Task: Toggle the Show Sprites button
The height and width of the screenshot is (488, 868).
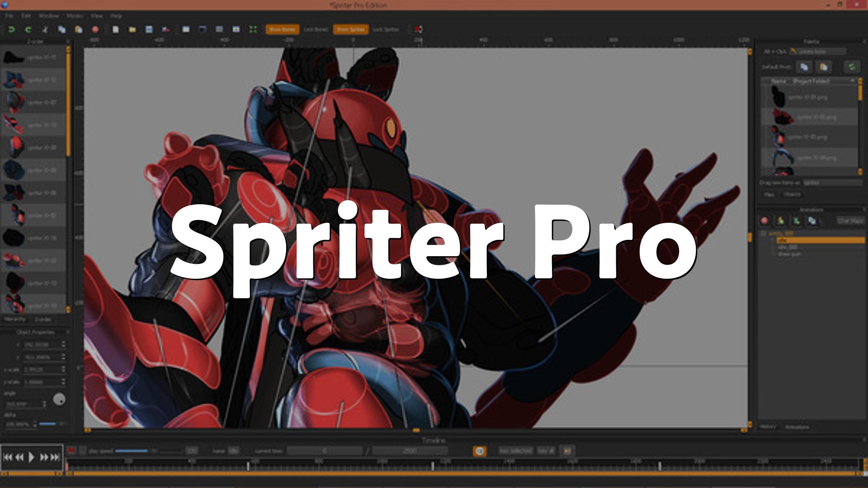Action: point(350,29)
